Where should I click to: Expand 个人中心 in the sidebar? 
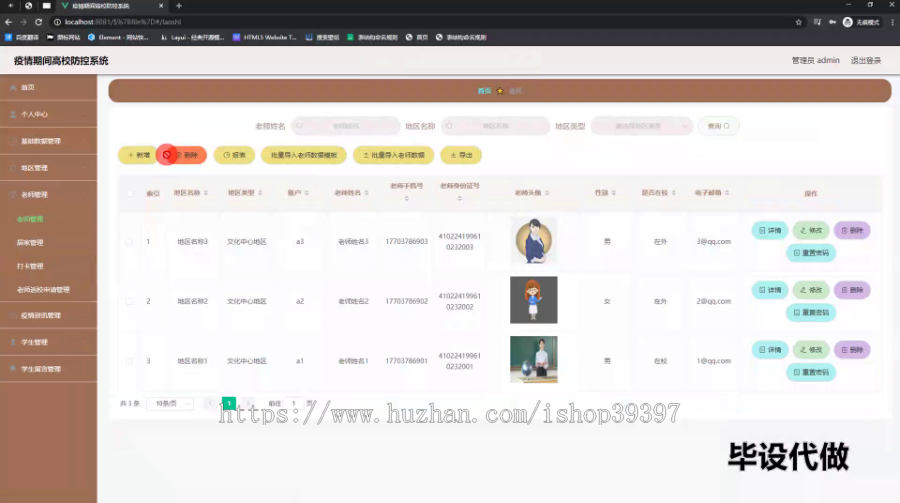click(48, 114)
